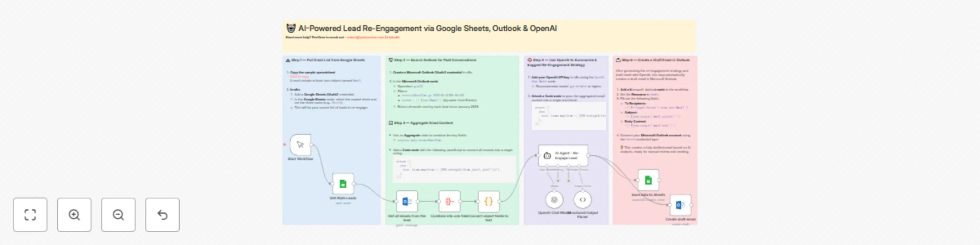
Task: Click the Step 1 sticky note heading
Action: click(x=325, y=60)
